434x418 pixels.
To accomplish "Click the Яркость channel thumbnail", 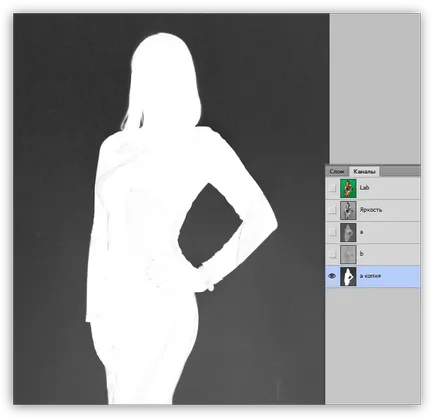I will pos(348,210).
